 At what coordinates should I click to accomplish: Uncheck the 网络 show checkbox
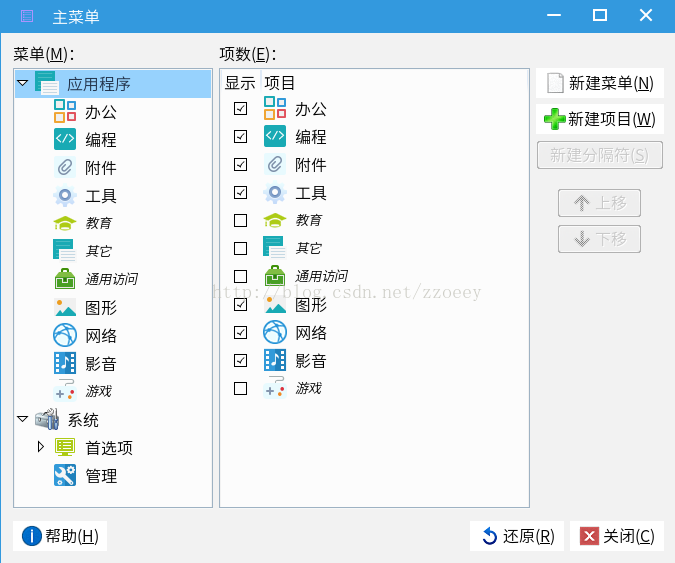[240, 332]
